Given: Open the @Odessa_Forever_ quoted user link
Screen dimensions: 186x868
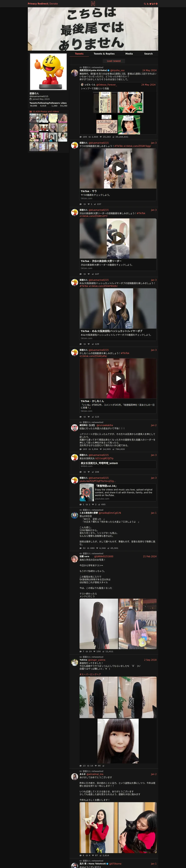Looking at the screenshot, I should 106,85.
